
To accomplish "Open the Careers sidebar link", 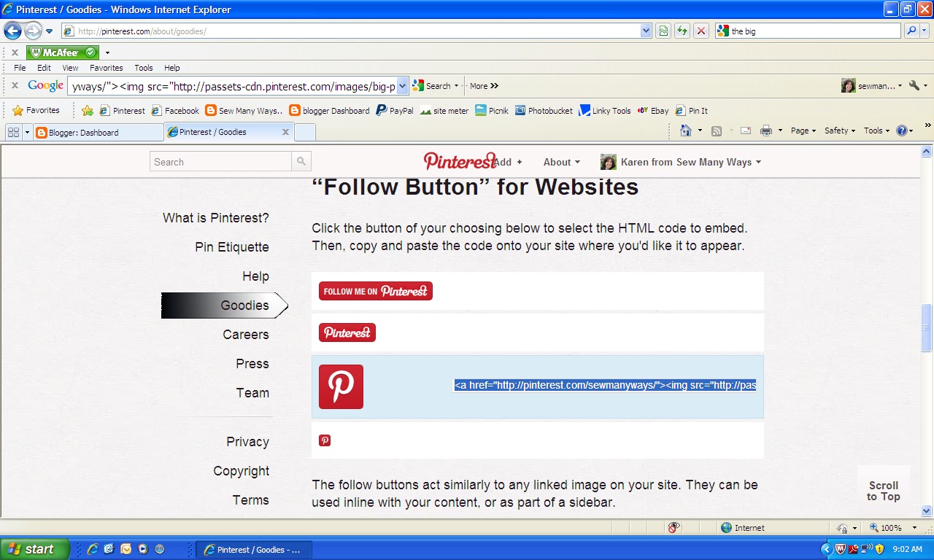I will (x=246, y=335).
